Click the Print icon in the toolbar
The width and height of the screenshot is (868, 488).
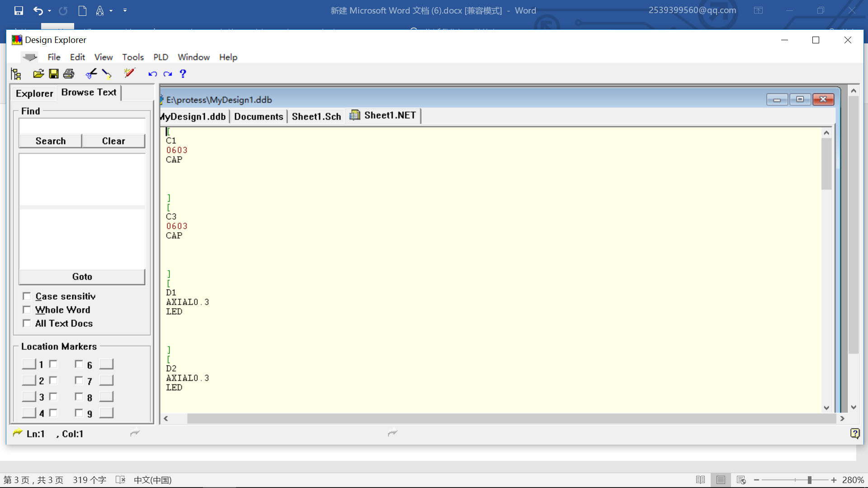[x=69, y=73]
